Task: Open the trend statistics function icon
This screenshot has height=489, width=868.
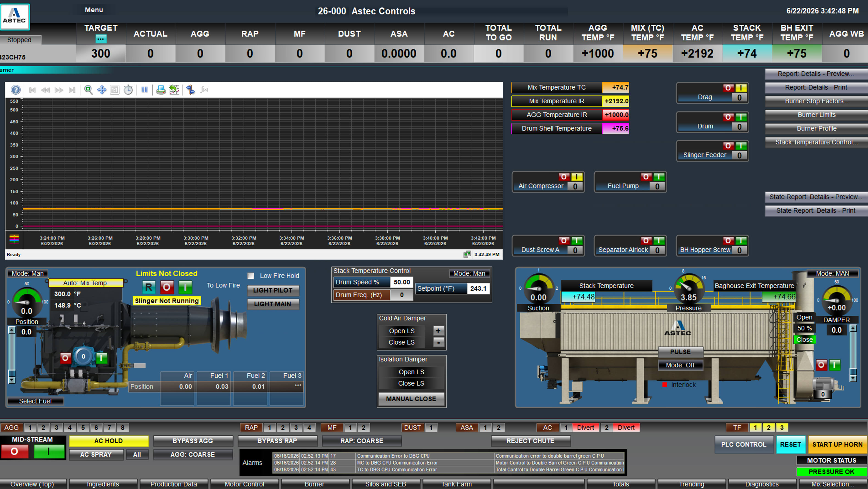Action: coord(204,90)
